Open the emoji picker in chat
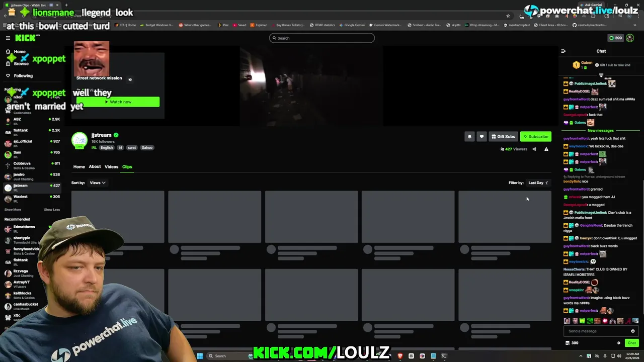This screenshot has height=362, width=644. click(633, 331)
